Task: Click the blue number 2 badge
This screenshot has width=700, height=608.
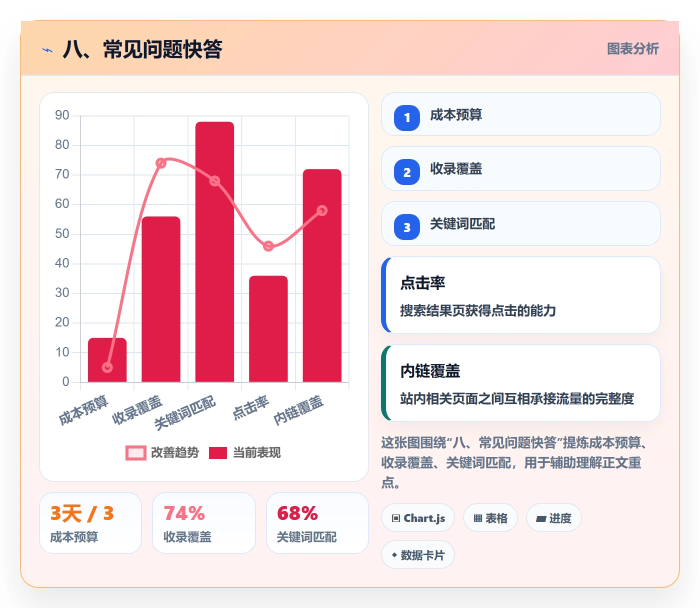Action: [x=407, y=172]
